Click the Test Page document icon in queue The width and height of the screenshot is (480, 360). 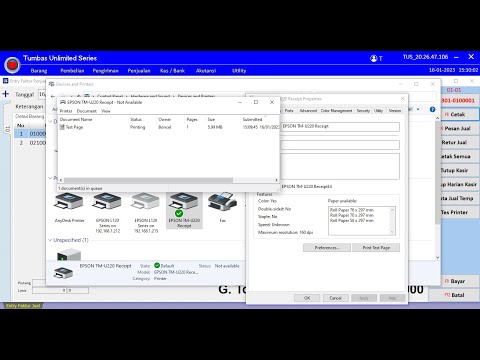[62, 127]
